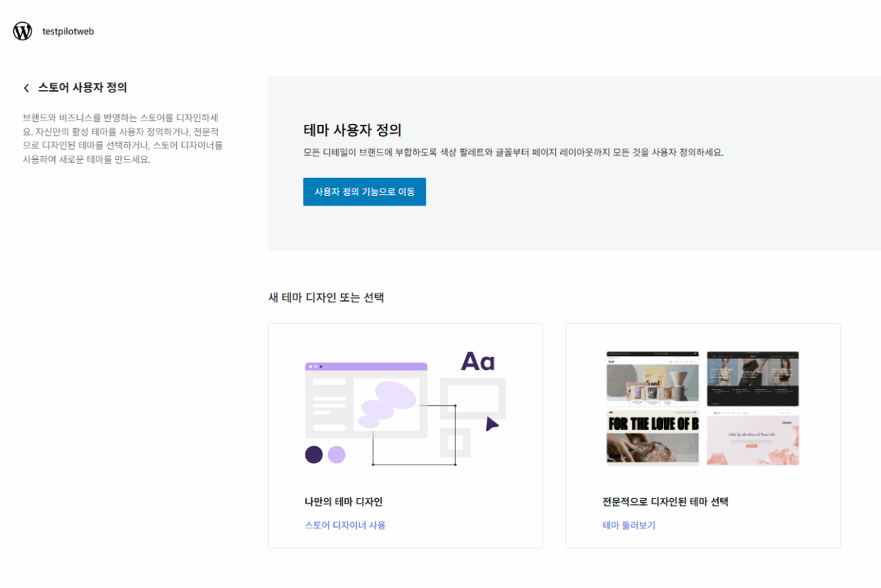This screenshot has height=588, width=881.
Task: Click the dark fashion theme preview
Action: click(753, 377)
